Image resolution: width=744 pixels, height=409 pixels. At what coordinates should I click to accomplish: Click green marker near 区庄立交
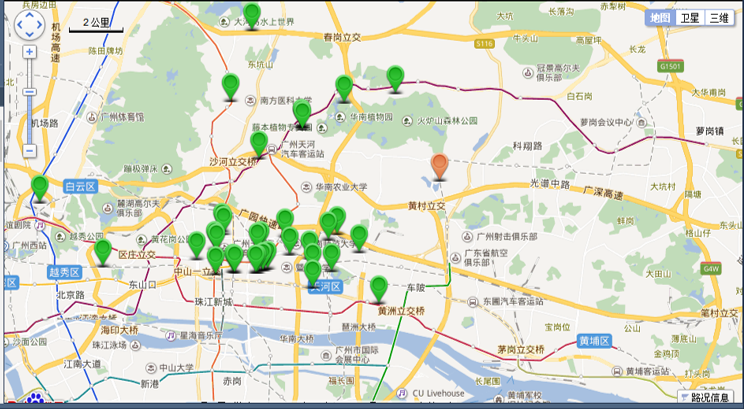tap(102, 251)
